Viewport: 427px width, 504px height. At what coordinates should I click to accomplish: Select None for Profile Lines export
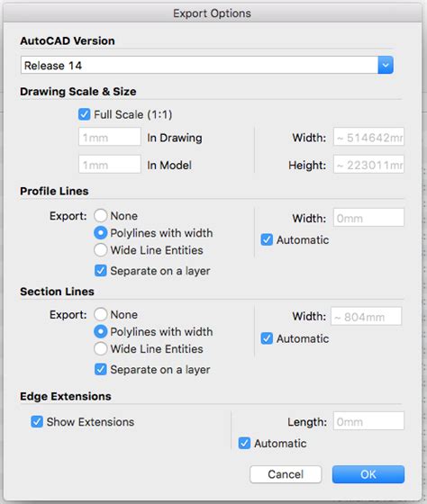[x=100, y=216]
